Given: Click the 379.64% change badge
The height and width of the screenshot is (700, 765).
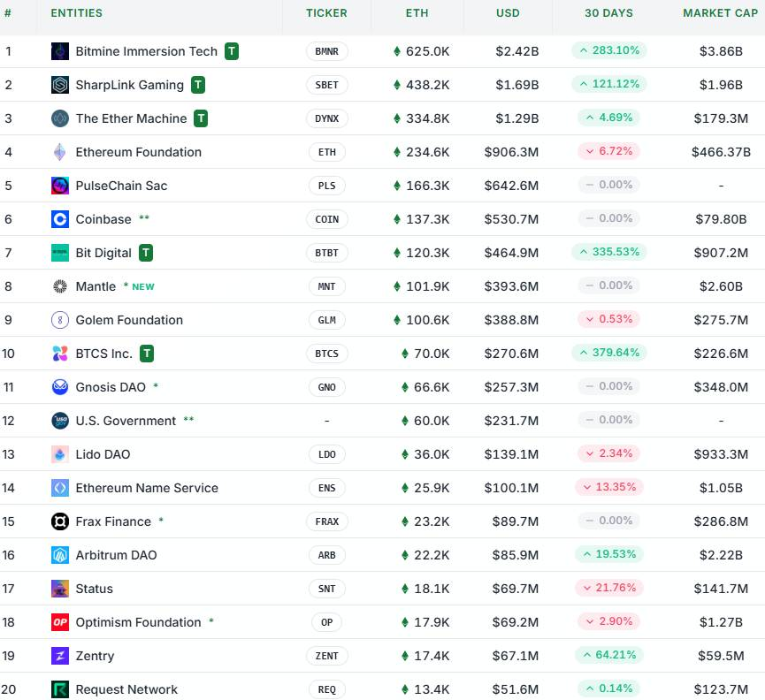Looking at the screenshot, I should [608, 353].
